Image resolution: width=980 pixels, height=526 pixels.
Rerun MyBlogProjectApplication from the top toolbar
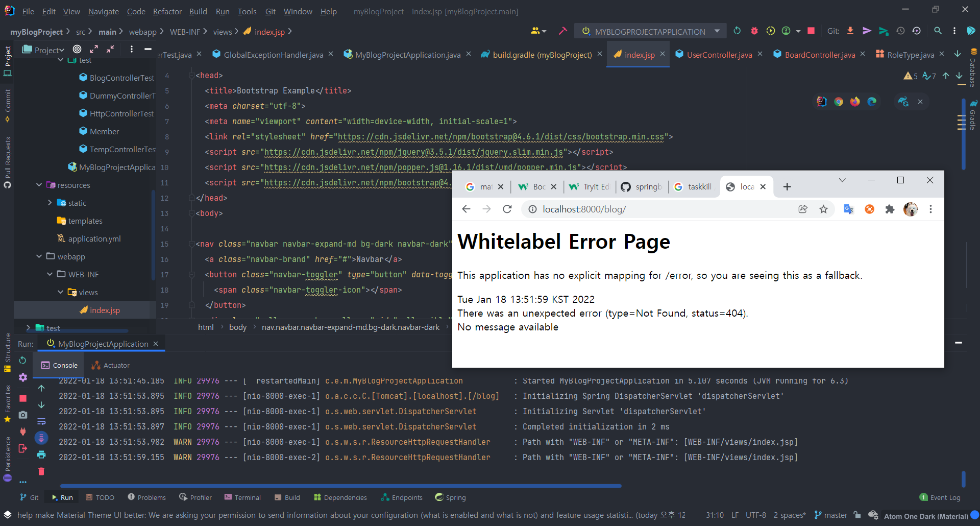[737, 31]
